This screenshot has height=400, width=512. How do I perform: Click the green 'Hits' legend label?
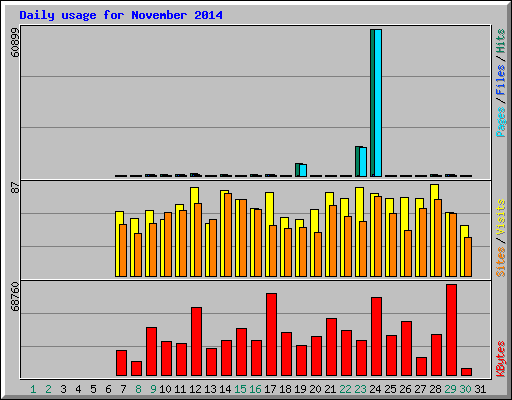pyautogui.click(x=501, y=41)
